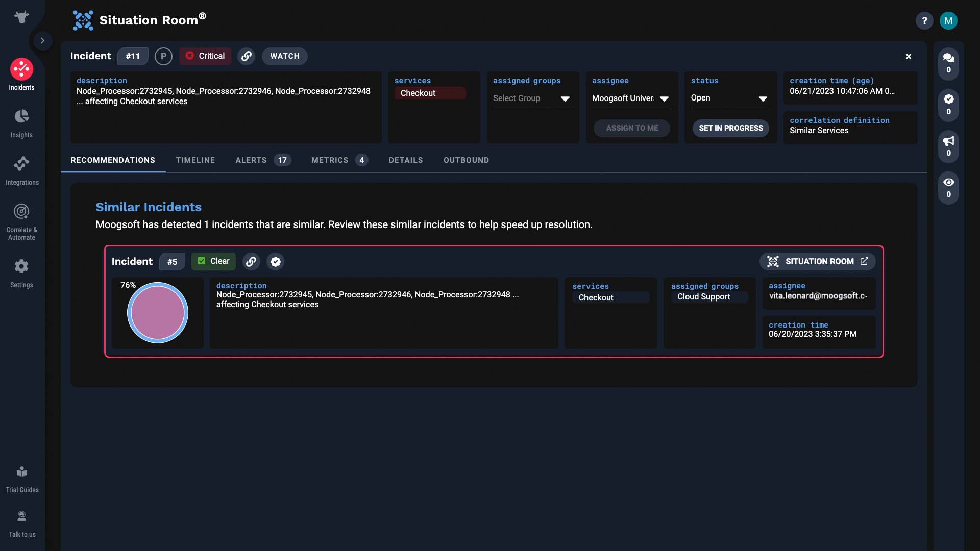980x551 pixels.
Task: Click the Similar Incidents heading
Action: [x=149, y=207]
